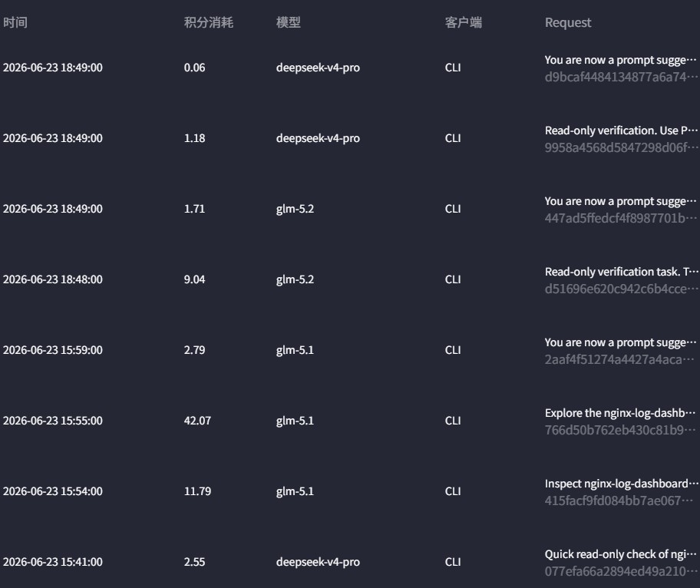The width and height of the screenshot is (700, 588).
Task: Open the 'Quick read-only check of ngi' request
Action: tap(620, 554)
